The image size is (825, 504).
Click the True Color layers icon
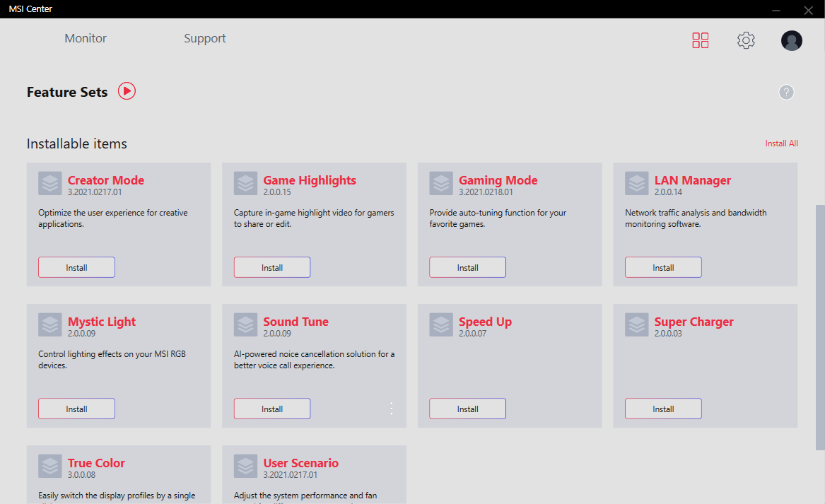[50, 467]
